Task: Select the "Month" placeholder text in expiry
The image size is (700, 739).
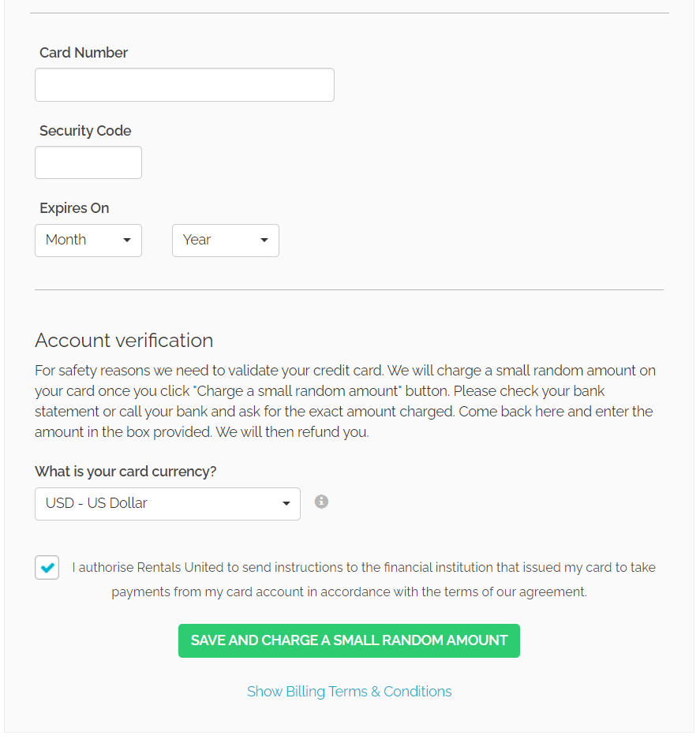Action: pyautogui.click(x=66, y=240)
